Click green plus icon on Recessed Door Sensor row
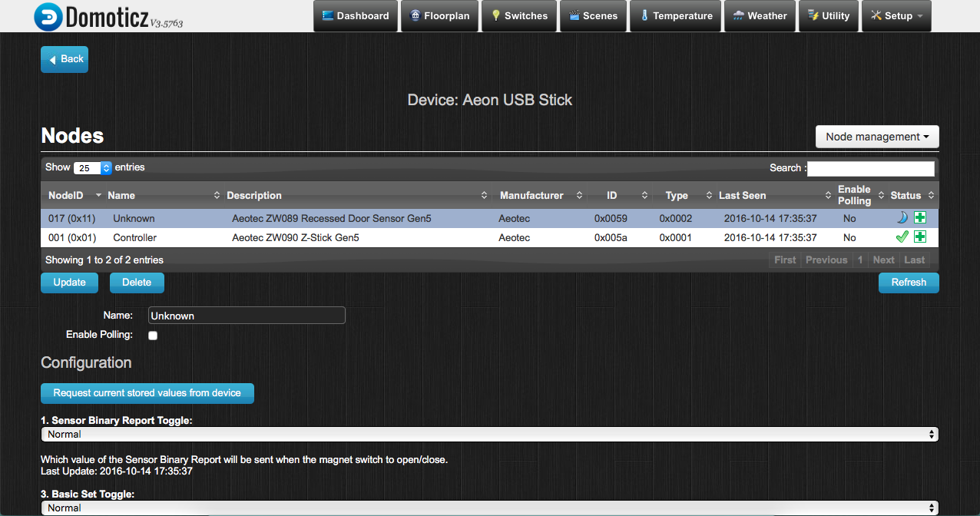The width and height of the screenshot is (980, 516). point(919,218)
